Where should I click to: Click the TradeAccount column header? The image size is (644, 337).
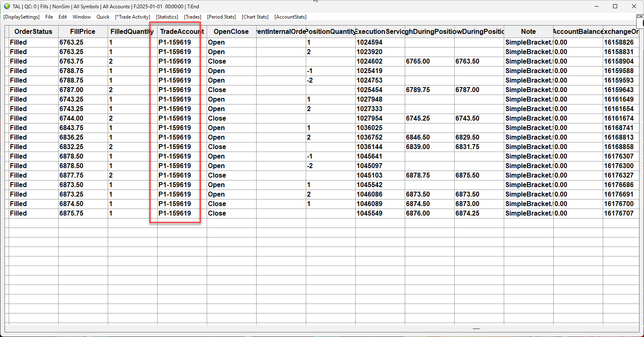182,31
